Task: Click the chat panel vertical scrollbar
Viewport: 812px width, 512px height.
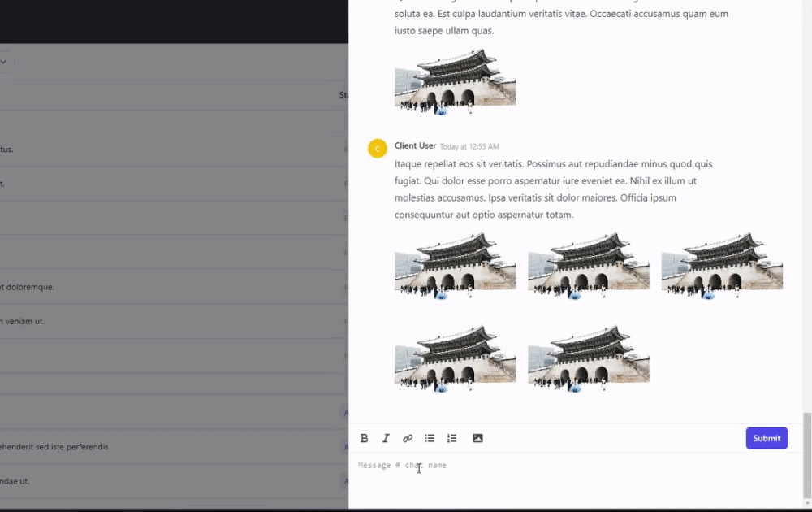Action: pos(806,455)
